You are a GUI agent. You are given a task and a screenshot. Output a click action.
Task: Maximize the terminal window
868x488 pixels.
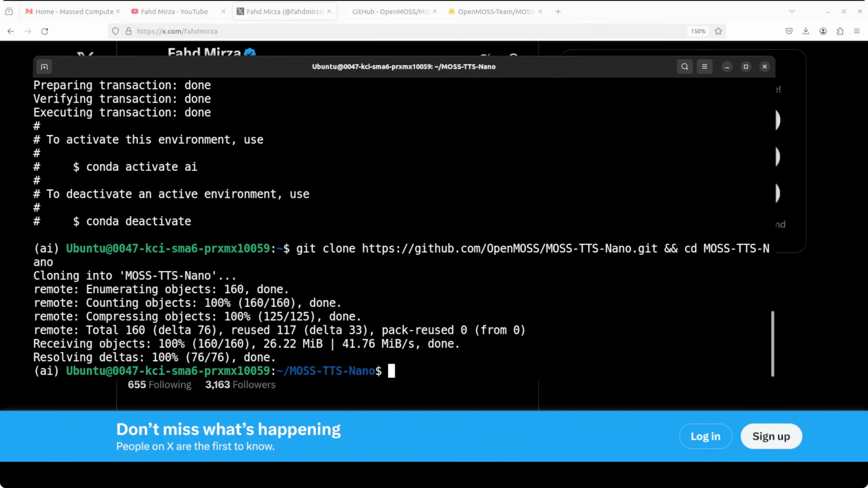coord(746,66)
